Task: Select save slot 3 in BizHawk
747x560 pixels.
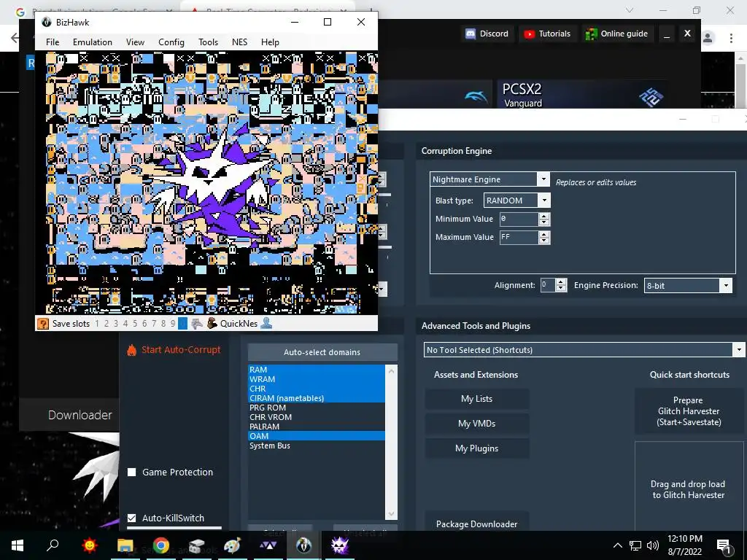Action: coord(116,324)
